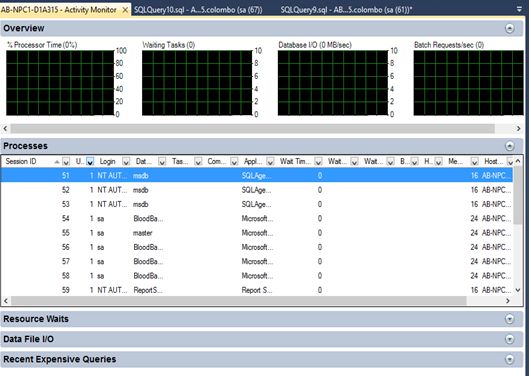Select session 54 process row
531x376 pixels.
[x=256, y=218]
